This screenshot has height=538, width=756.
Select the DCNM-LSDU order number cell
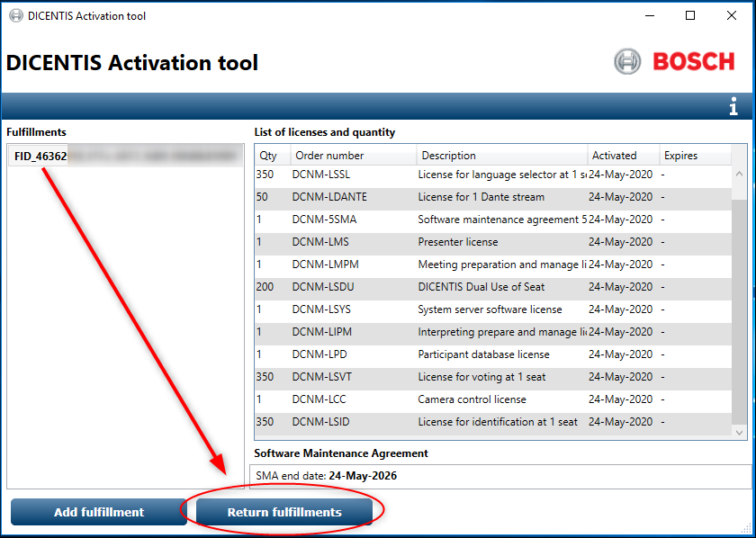(323, 287)
